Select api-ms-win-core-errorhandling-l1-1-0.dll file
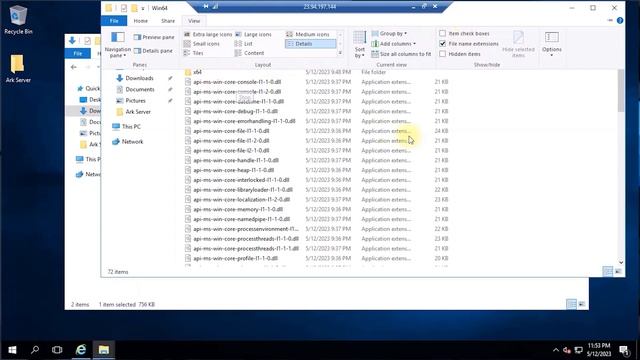The height and width of the screenshot is (360, 640). tap(244, 121)
